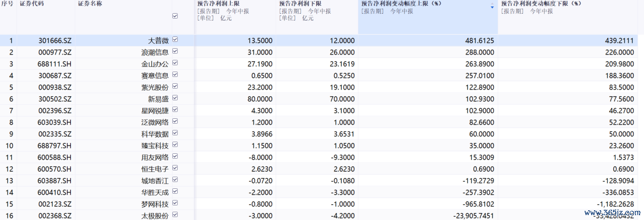Uncheck the checkbox beside 新易盛
This screenshot has height=220, width=644.
point(175,98)
